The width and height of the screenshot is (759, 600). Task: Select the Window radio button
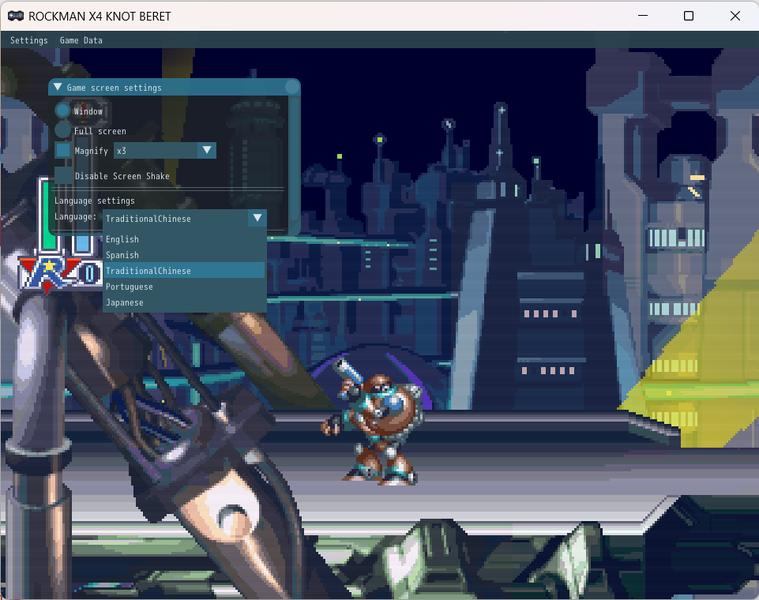[62, 111]
